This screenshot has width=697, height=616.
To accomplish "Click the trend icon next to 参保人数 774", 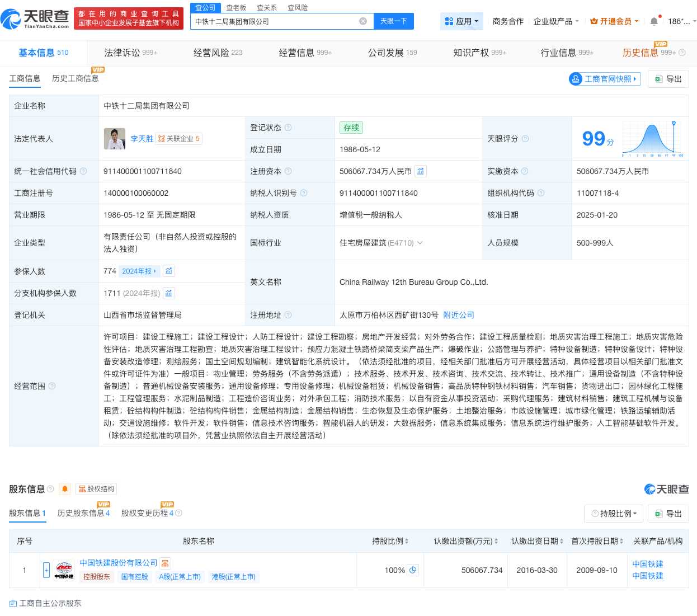I will (169, 271).
